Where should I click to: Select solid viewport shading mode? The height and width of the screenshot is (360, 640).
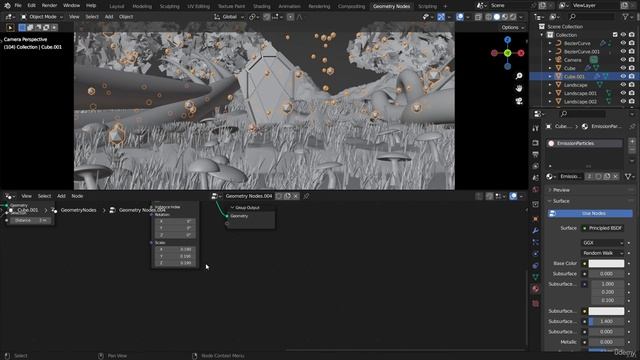point(497,17)
